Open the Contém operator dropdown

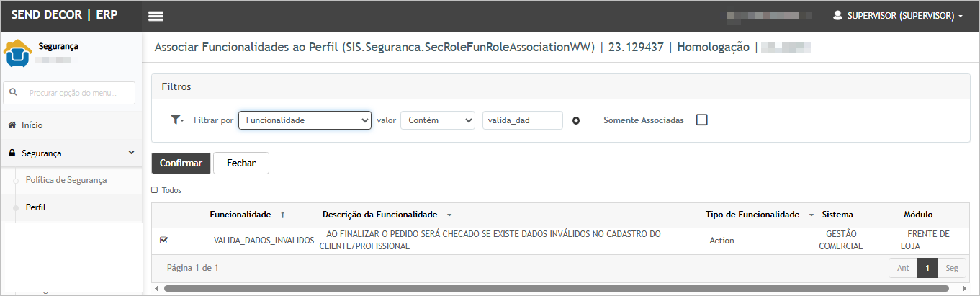coord(437,120)
